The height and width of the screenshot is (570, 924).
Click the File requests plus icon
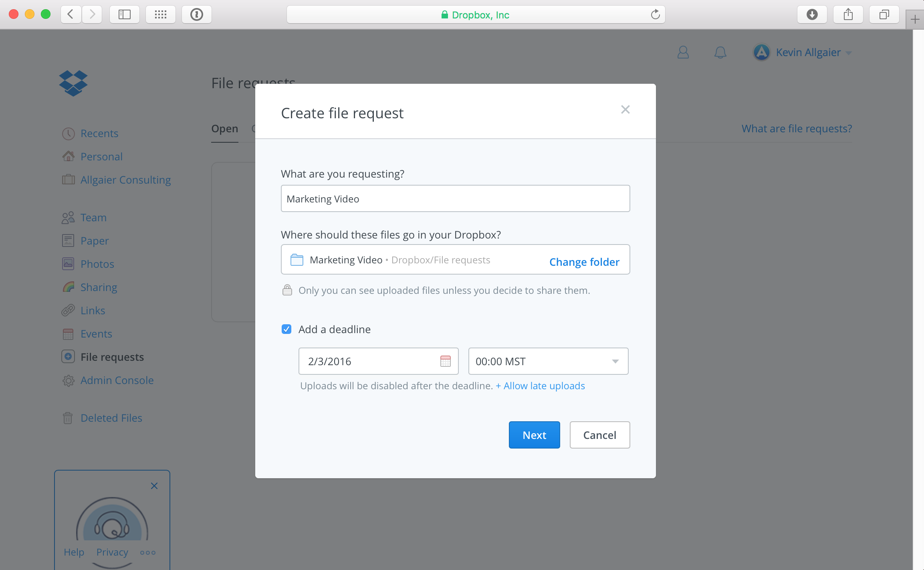[x=68, y=356]
